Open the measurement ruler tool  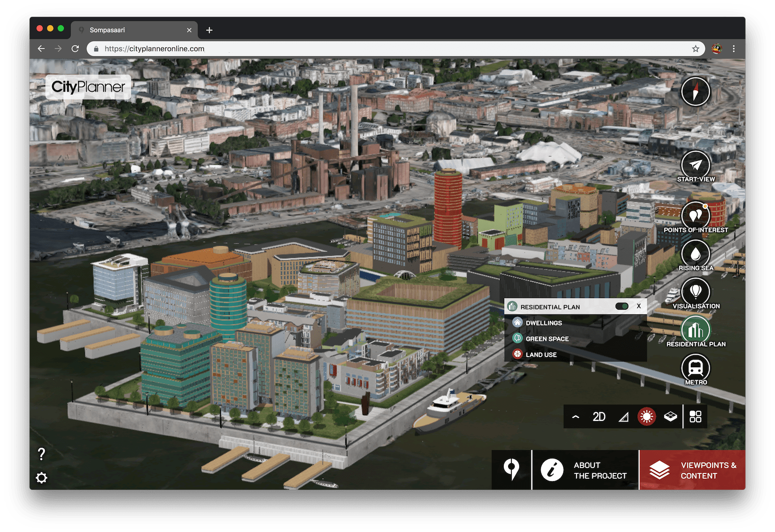(624, 416)
